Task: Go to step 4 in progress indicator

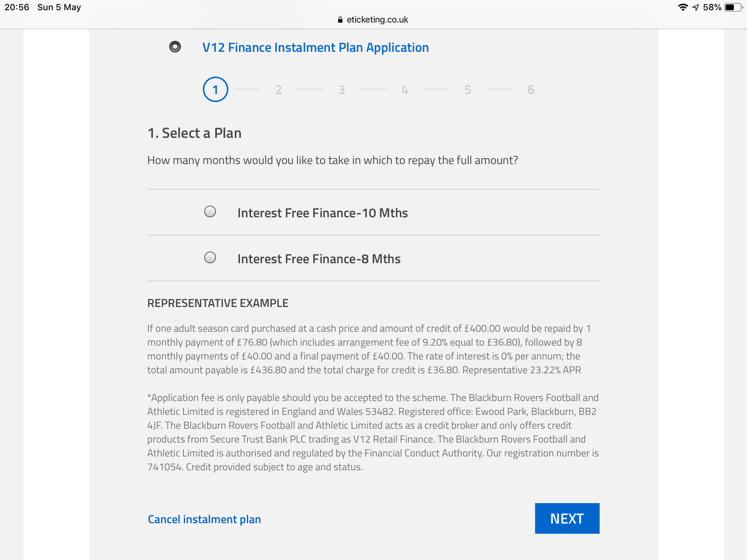Action: [x=405, y=90]
